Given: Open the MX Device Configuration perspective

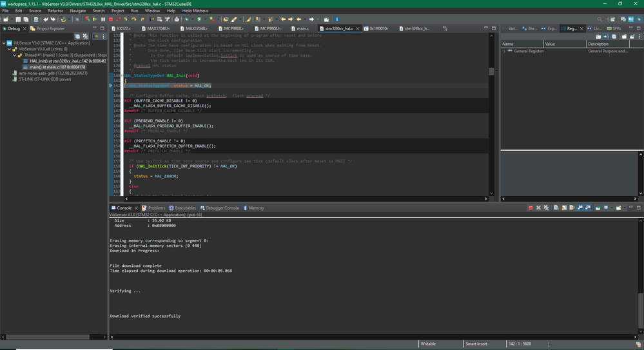Looking at the screenshot, I should [x=631, y=19].
